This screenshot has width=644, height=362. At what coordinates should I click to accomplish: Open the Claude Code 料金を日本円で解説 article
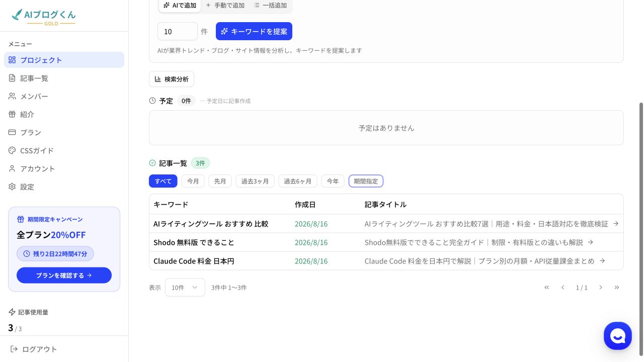485,261
